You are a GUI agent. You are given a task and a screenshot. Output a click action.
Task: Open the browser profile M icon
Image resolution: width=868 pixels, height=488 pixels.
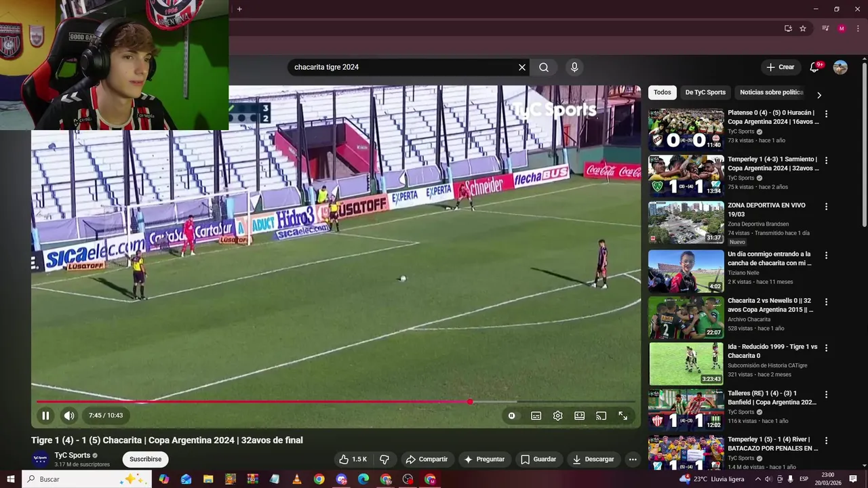842,28
